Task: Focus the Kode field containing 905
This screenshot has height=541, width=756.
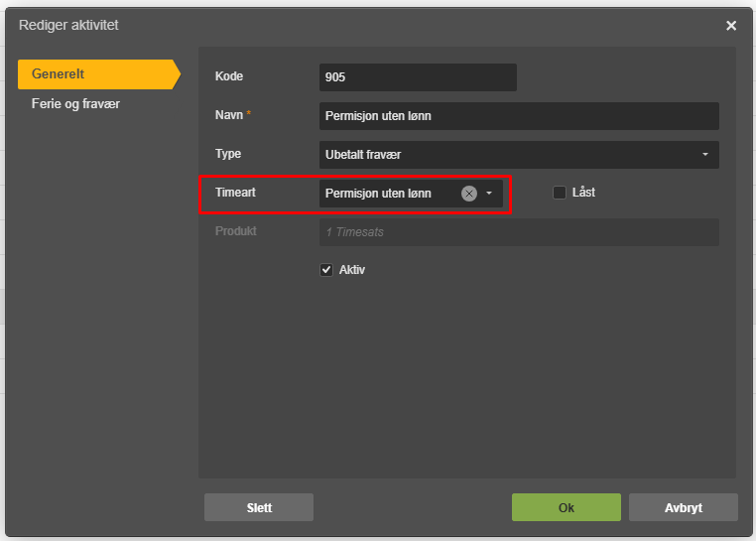Action: point(418,77)
